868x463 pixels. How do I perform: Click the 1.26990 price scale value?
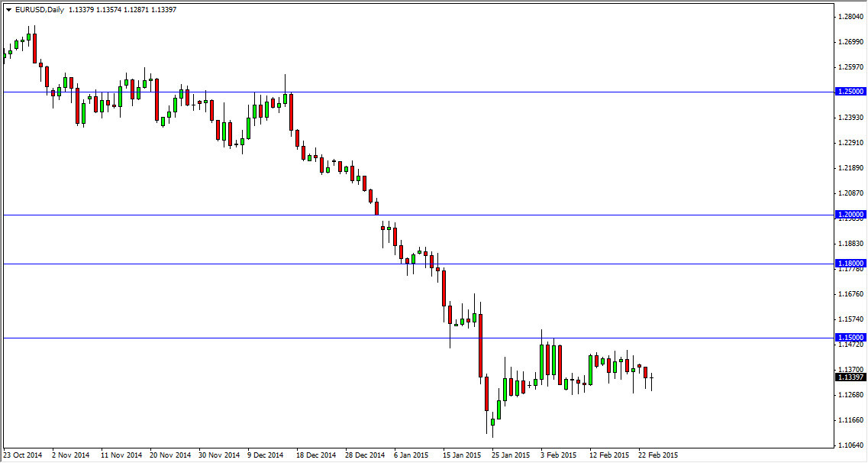point(851,42)
